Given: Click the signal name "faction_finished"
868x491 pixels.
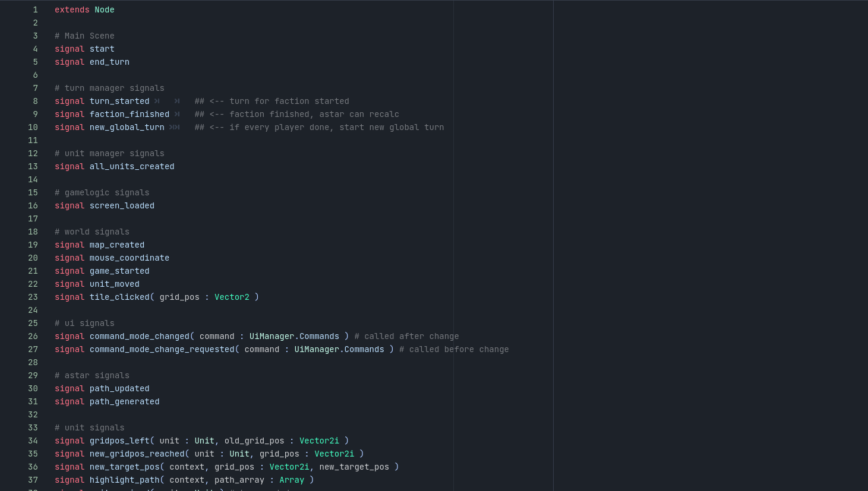Looking at the screenshot, I should coord(130,114).
